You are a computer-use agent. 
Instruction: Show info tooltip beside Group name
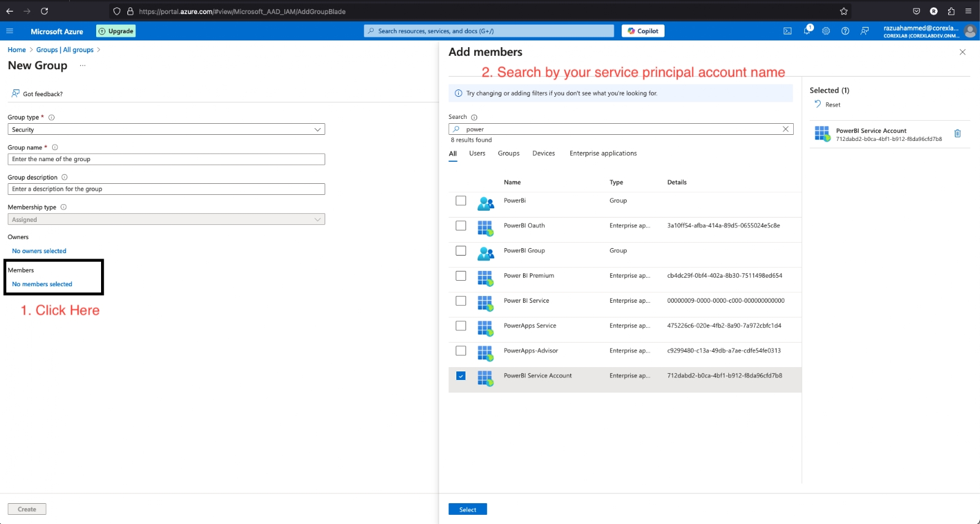(x=55, y=147)
